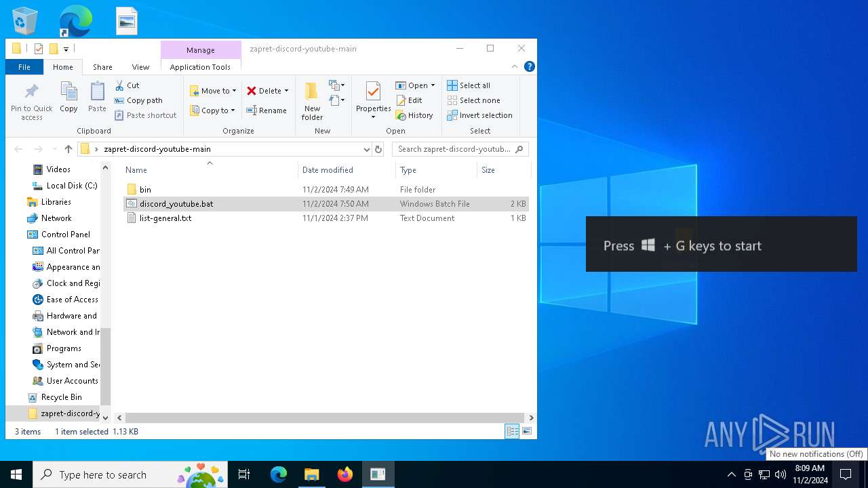Click the red Delete X icon
The width and height of the screenshot is (868, 488).
click(252, 91)
